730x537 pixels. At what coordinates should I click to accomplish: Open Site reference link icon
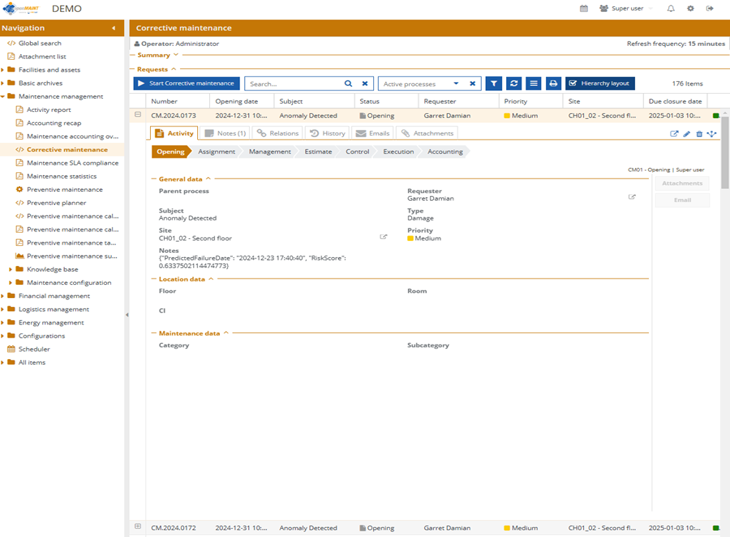click(x=383, y=237)
